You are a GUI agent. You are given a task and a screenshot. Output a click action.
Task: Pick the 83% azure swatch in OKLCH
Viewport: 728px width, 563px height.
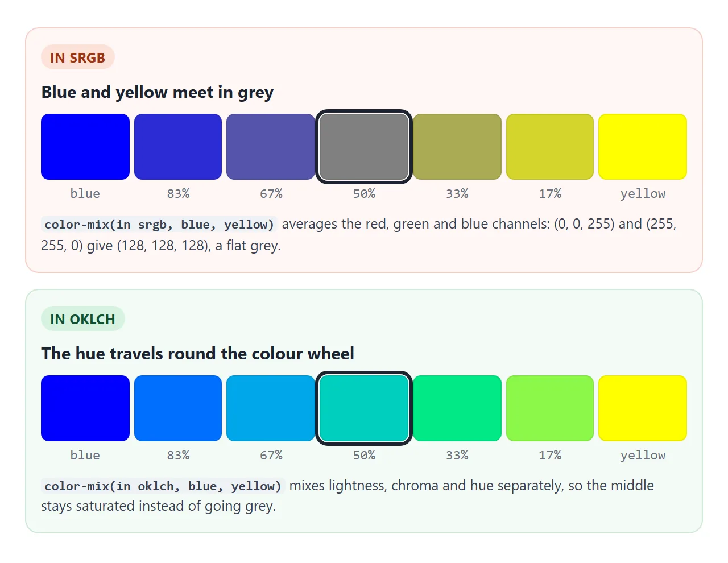tap(178, 408)
